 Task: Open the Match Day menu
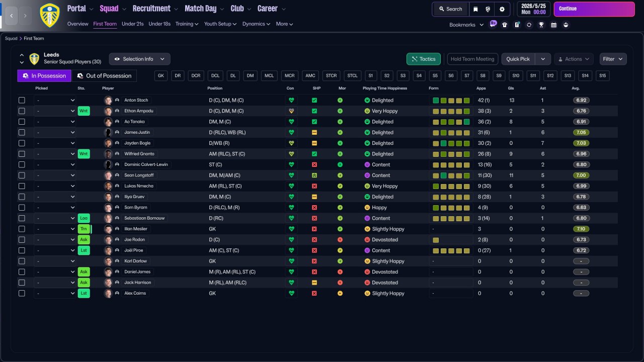[204, 9]
